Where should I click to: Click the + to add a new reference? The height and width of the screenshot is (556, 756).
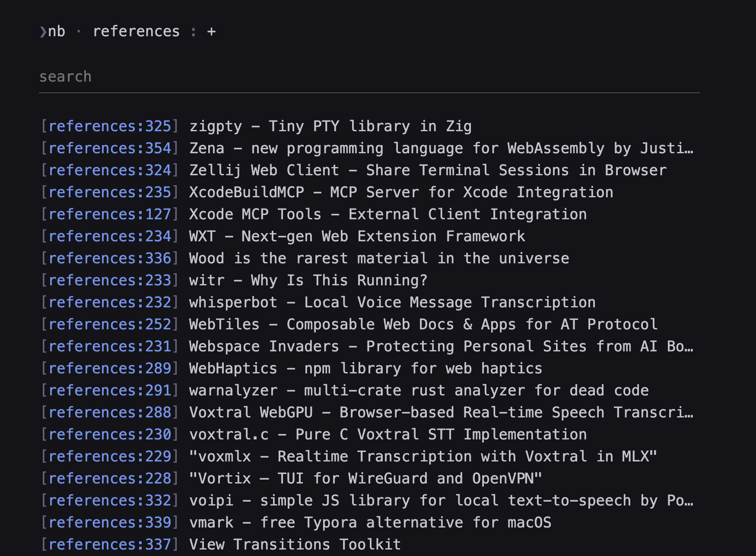coord(211,31)
